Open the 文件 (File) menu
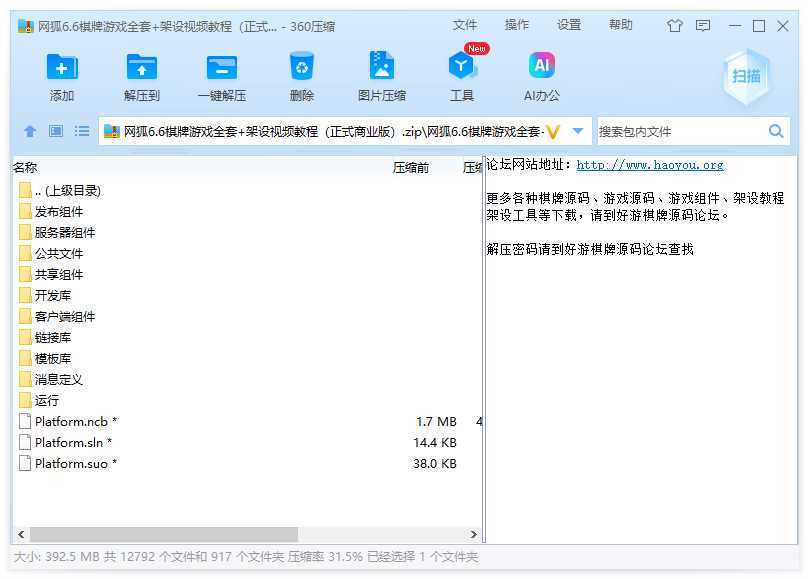The height and width of the screenshot is (579, 809). (x=465, y=25)
